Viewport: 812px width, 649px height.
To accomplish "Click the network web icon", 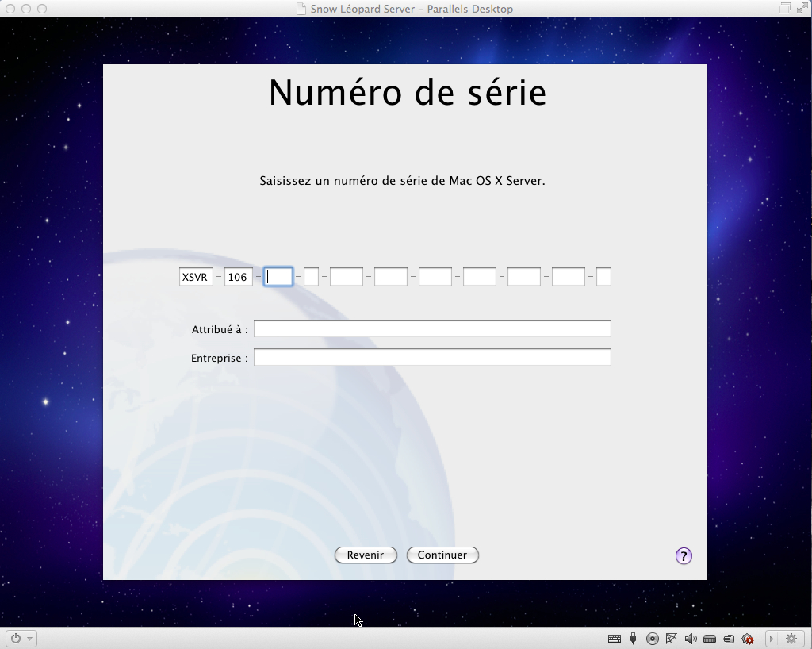I will click(672, 639).
